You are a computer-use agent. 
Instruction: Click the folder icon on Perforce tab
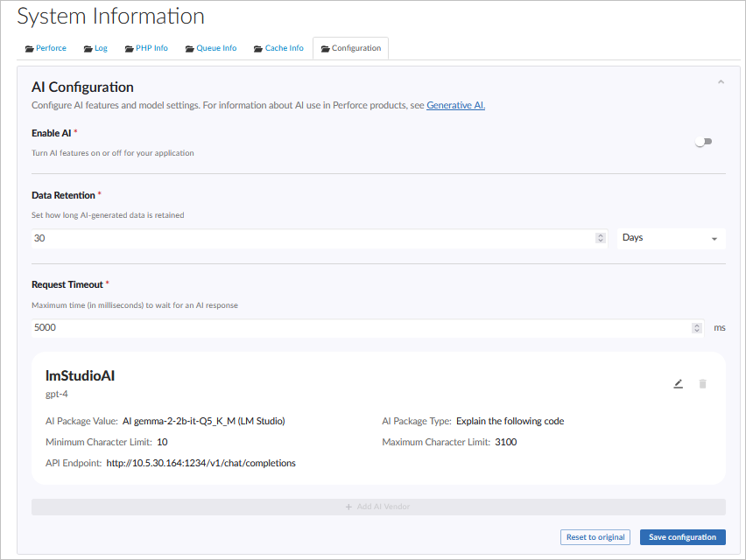point(30,49)
